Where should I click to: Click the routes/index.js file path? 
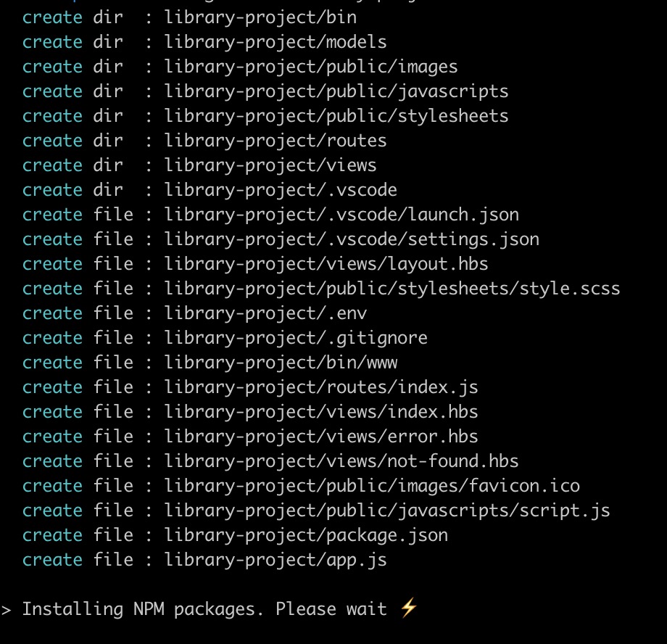coord(321,387)
